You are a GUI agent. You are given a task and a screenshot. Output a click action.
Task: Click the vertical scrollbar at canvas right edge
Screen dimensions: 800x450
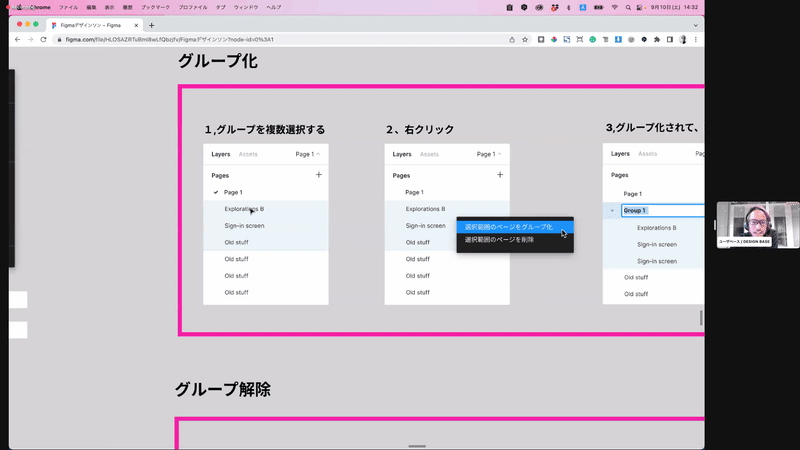[x=701, y=317]
